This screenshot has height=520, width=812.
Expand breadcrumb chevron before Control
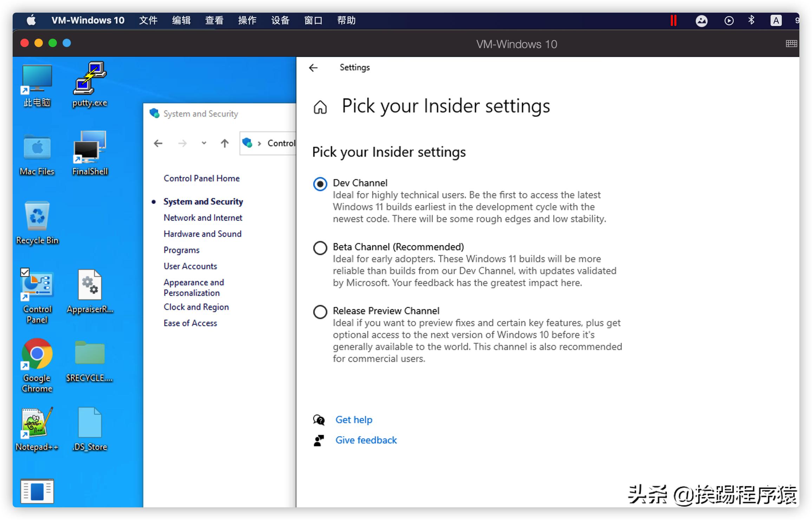259,143
